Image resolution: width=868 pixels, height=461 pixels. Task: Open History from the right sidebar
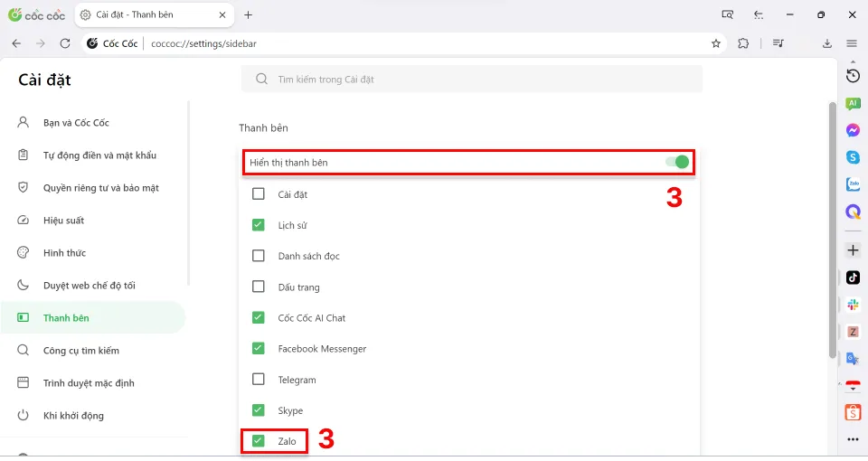point(852,75)
